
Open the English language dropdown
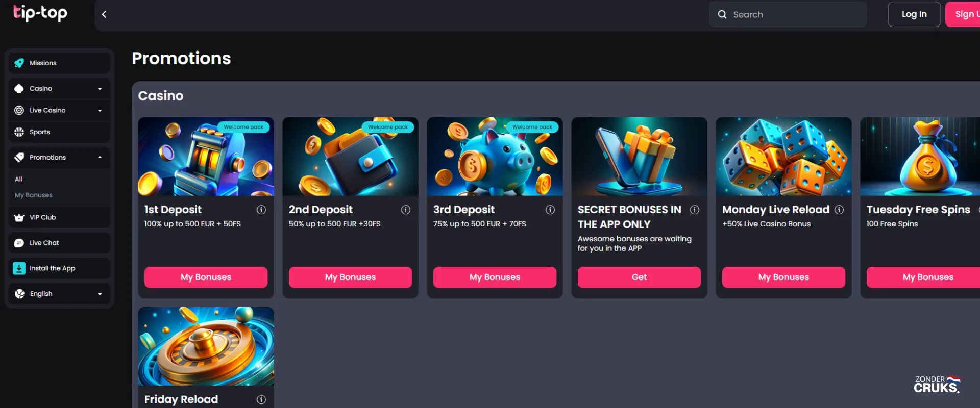click(100, 294)
